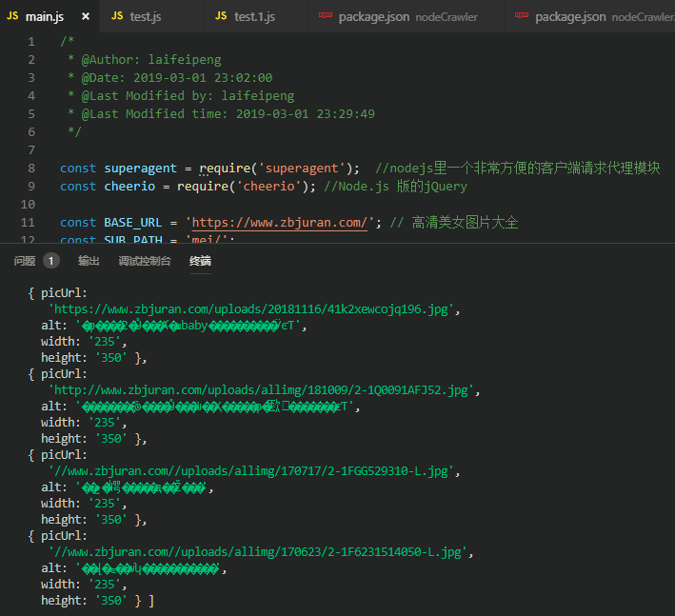The height and width of the screenshot is (616, 675).
Task: Open the test.1.js editor tab
Action: (x=256, y=16)
